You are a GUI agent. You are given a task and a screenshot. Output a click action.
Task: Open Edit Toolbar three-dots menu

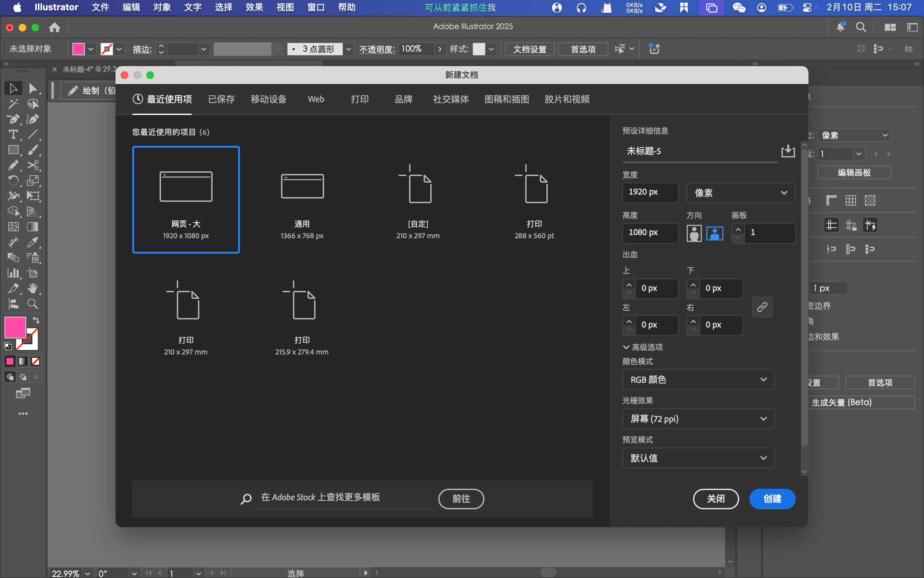pyautogui.click(x=23, y=414)
